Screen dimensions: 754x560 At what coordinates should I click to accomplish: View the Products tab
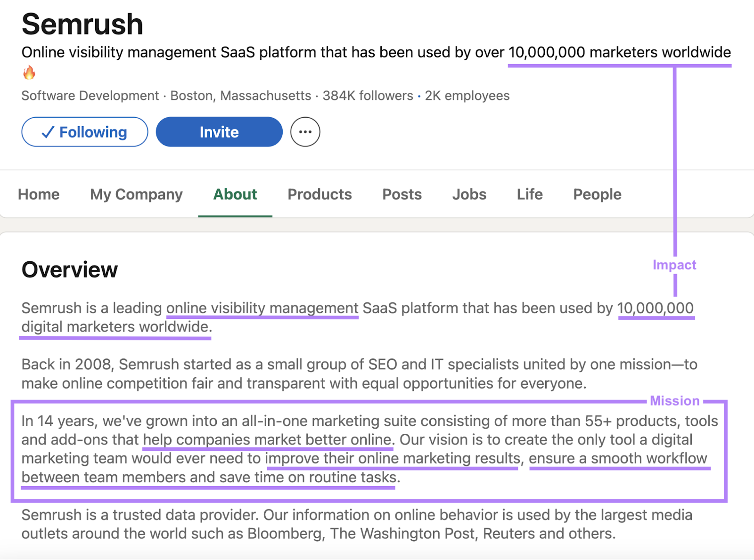(320, 194)
